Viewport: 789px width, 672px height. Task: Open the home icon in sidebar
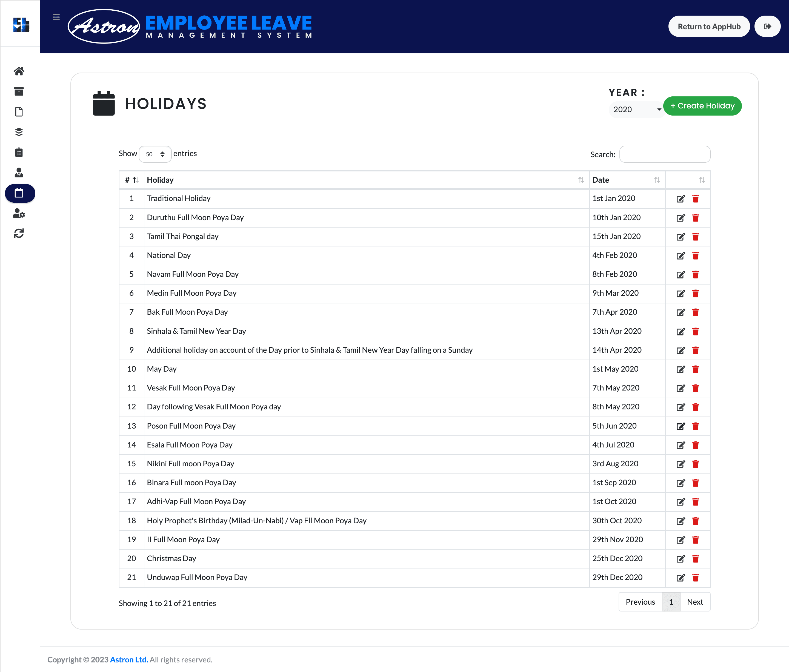pos(19,71)
